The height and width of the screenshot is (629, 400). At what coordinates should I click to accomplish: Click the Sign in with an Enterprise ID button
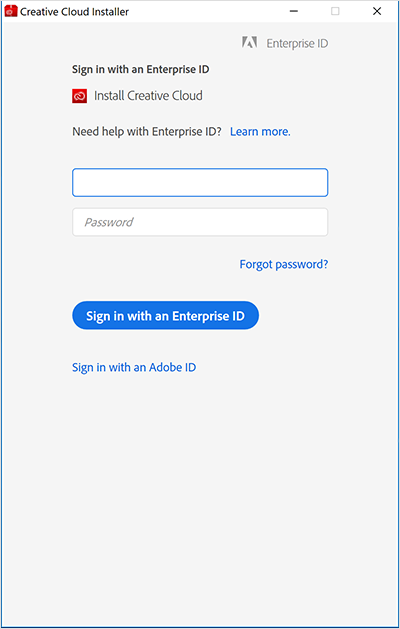[x=165, y=315]
